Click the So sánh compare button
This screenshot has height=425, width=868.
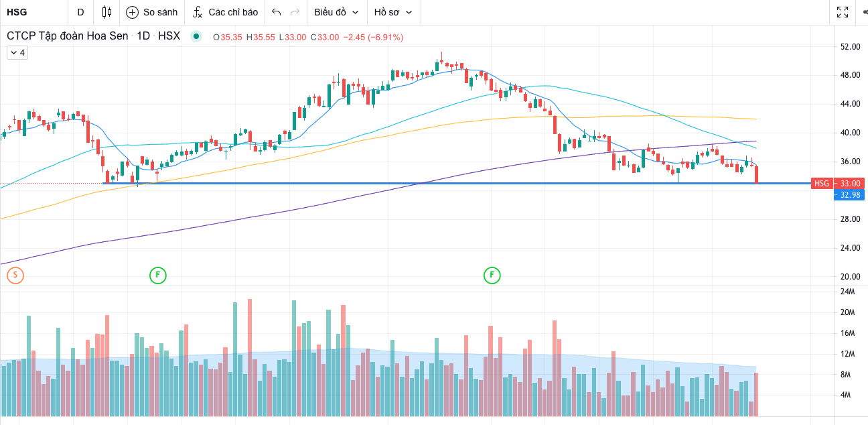click(152, 12)
